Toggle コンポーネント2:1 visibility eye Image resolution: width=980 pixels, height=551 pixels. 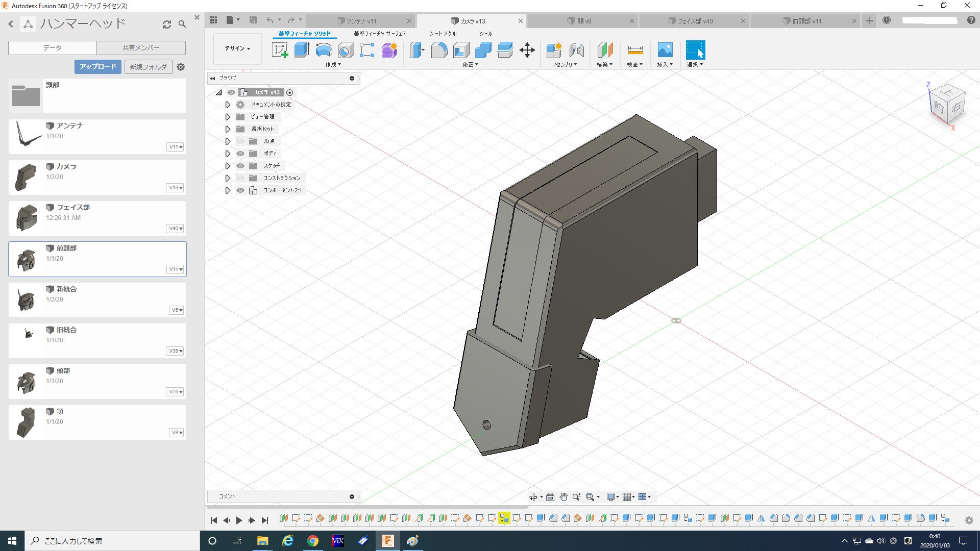tap(240, 190)
